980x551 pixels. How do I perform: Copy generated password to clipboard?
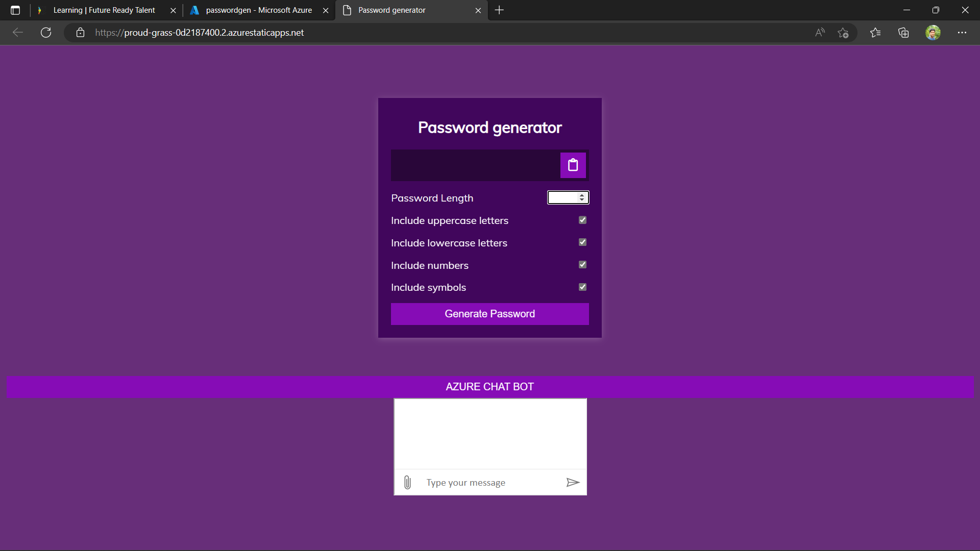tap(573, 165)
